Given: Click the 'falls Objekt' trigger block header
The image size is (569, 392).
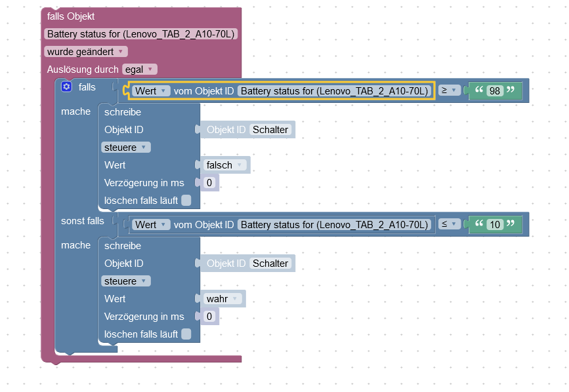Looking at the screenshot, I should (x=71, y=16).
